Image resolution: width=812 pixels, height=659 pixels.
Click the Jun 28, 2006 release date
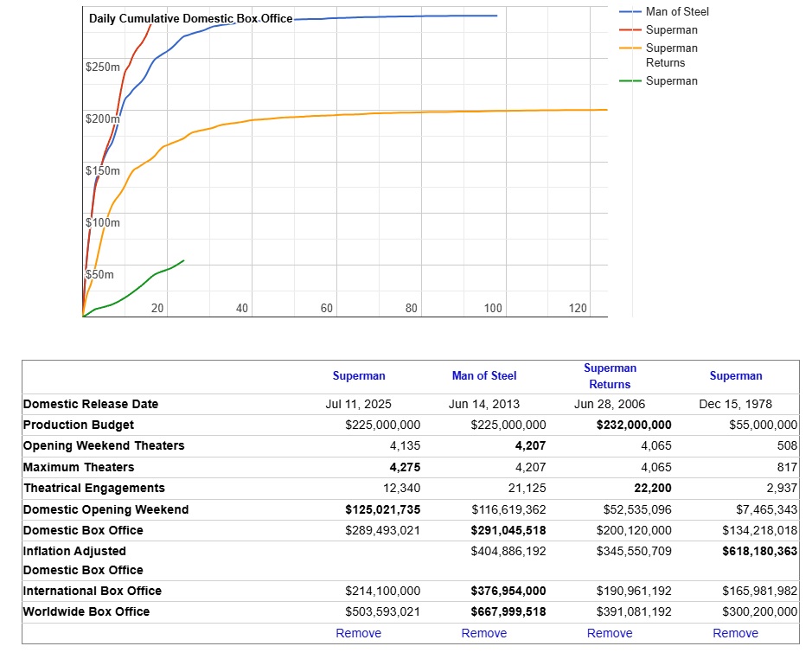(610, 404)
